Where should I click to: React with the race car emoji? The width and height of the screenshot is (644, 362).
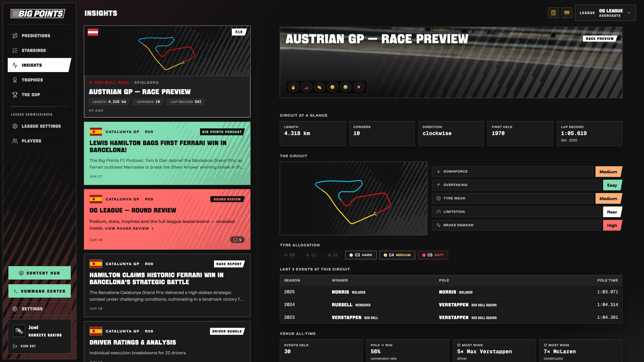coord(306,87)
